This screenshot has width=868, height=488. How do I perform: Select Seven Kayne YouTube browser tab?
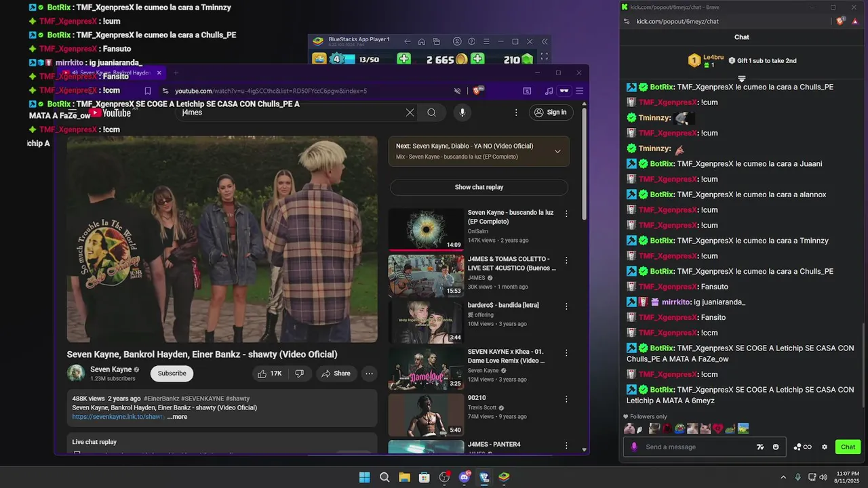click(112, 73)
